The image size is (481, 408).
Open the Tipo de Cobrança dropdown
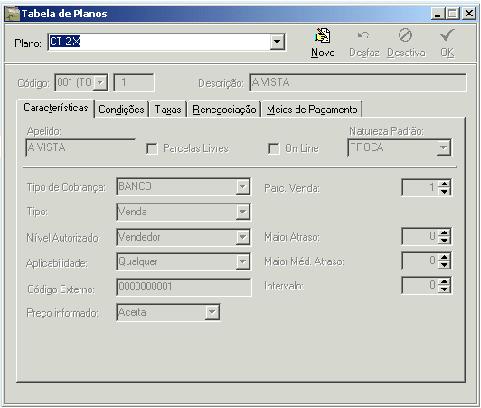click(x=243, y=187)
